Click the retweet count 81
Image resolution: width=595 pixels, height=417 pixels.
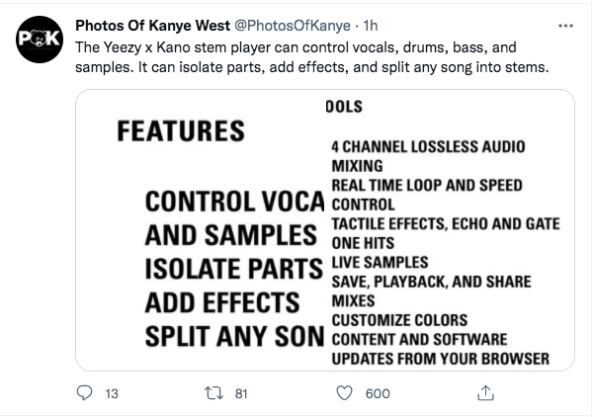[241, 393]
